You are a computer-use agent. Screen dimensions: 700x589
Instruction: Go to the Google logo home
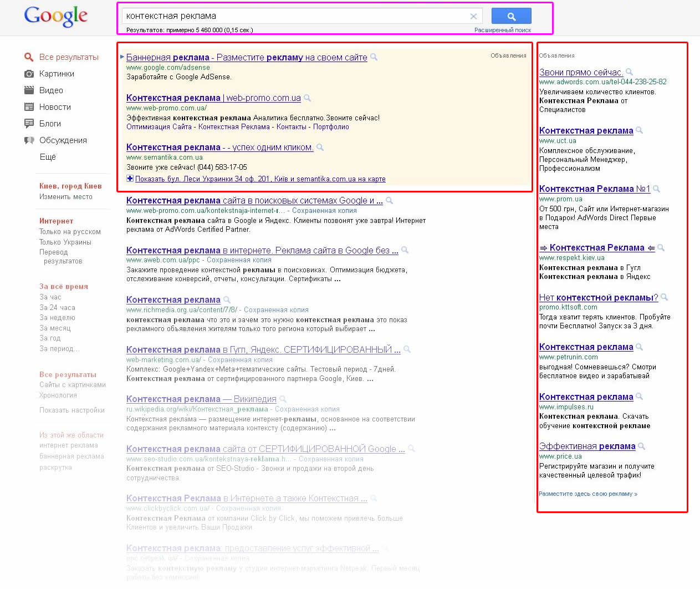coord(55,17)
